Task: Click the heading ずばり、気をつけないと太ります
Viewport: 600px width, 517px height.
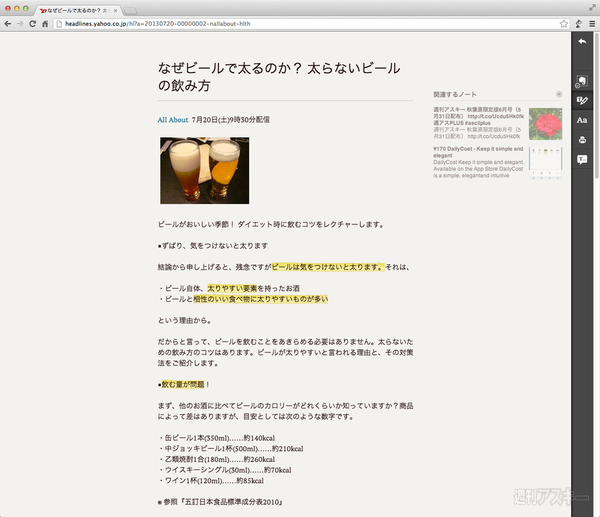Action: pyautogui.click(x=214, y=246)
